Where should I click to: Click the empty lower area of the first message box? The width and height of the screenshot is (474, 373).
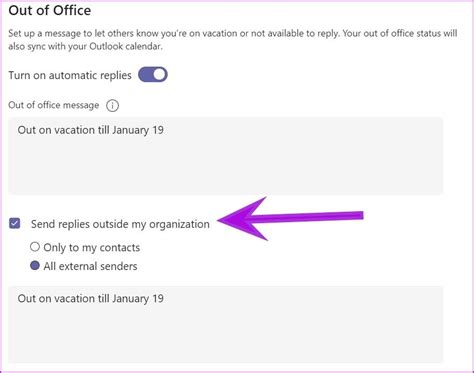[226, 170]
